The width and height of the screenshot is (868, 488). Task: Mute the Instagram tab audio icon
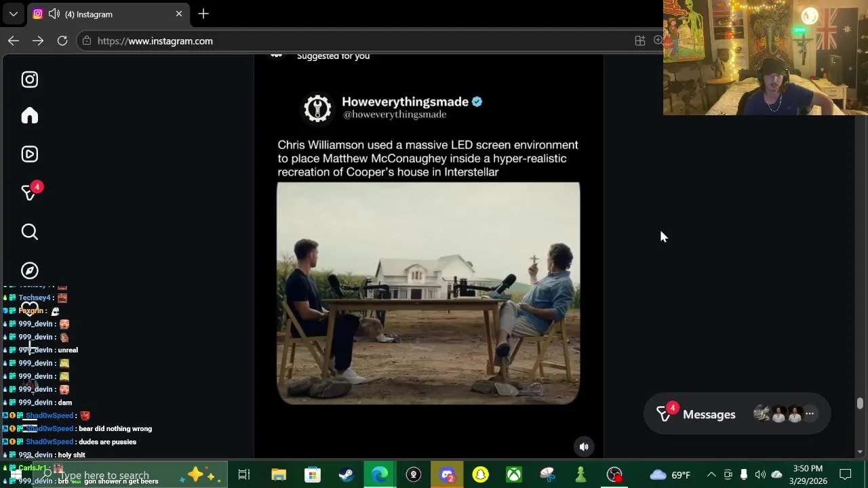pos(54,14)
